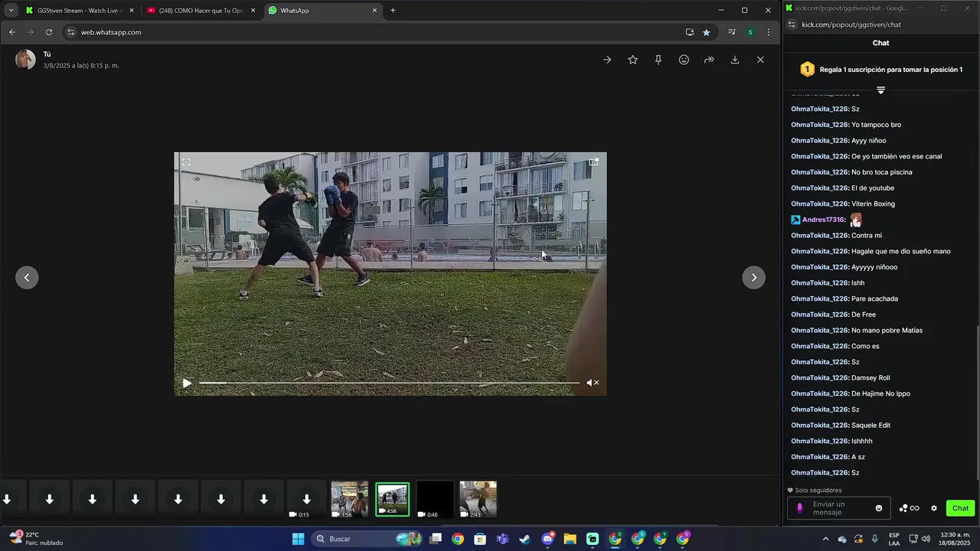This screenshot has width=980, height=551.
Task: Click the go-to-message arrow icon in viewer toolbar
Action: [x=607, y=60]
